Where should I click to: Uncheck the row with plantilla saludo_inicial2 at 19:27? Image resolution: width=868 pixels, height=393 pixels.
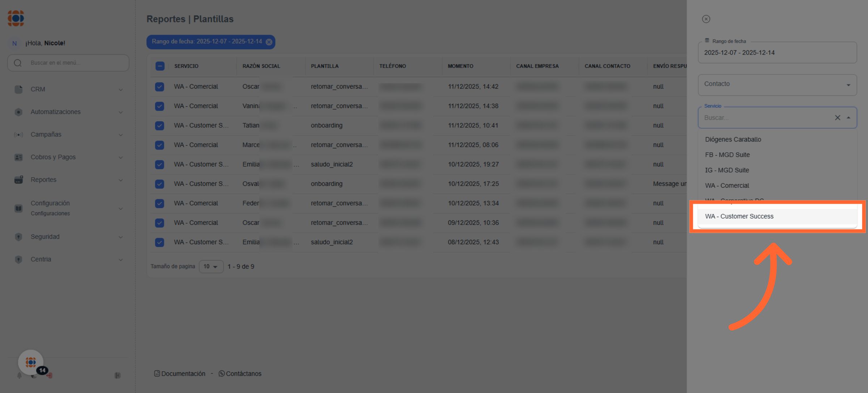[x=159, y=165]
